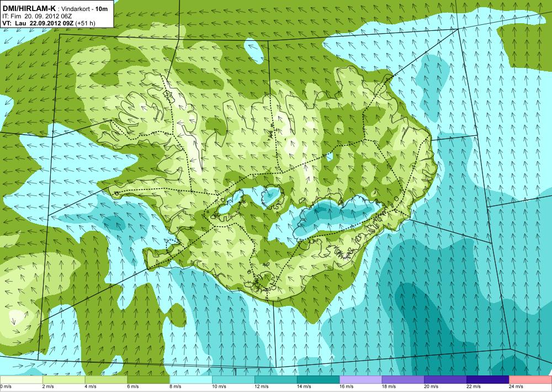Pick the navy 22–24 m/s legend swatch
552x392 pixels.
click(488, 380)
